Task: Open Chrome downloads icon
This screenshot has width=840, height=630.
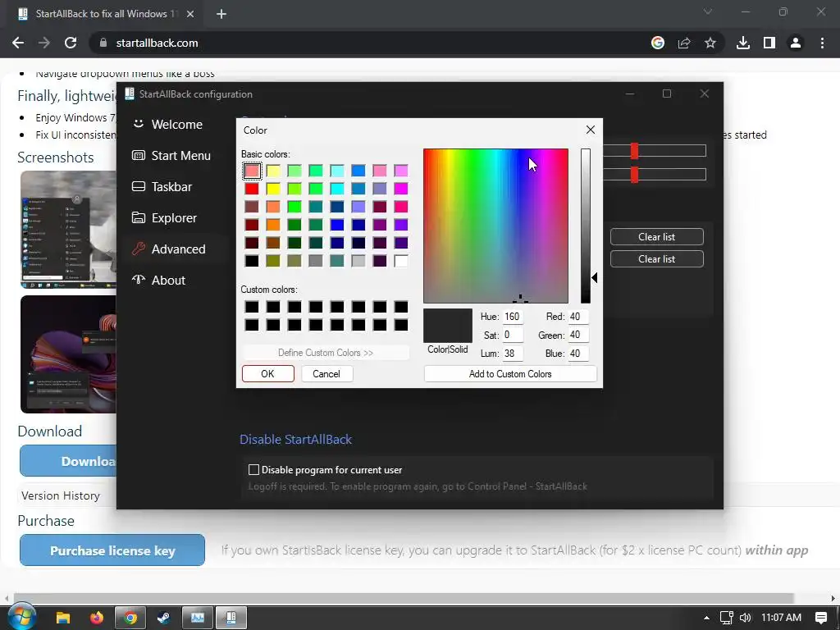Action: click(x=743, y=43)
